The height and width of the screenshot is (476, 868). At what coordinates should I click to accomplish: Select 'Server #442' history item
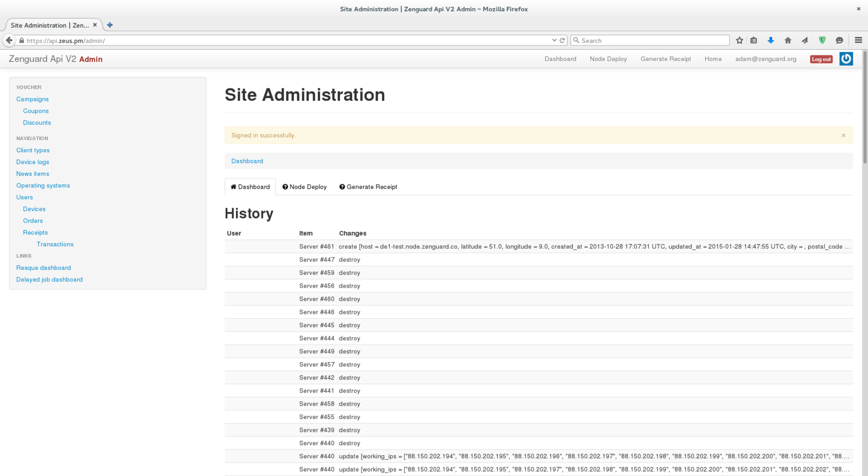[316, 378]
